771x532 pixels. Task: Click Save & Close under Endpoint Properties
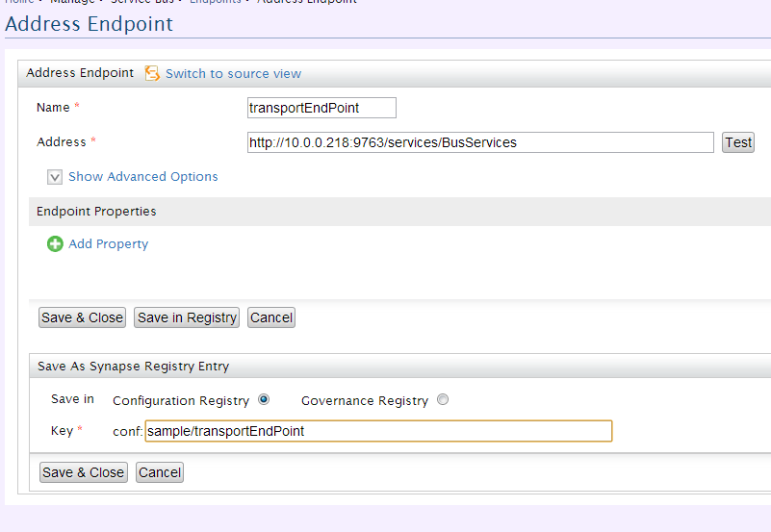82,317
